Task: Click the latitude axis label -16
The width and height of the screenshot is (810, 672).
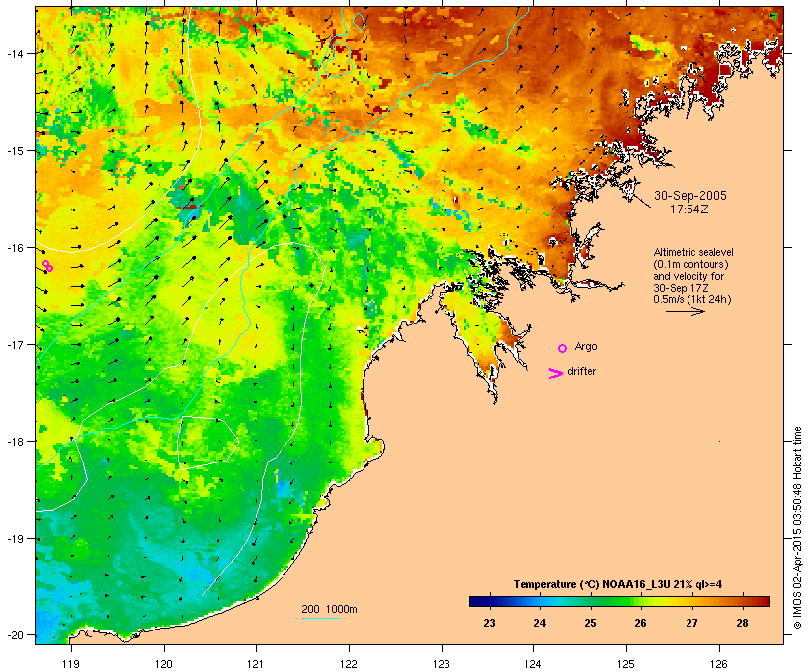Action: pos(15,248)
